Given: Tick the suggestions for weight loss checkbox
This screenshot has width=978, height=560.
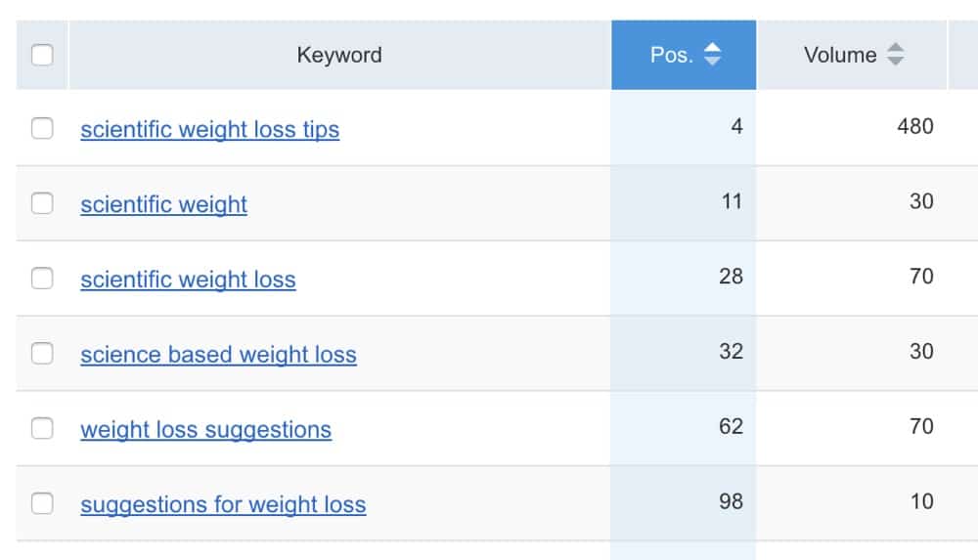Looking at the screenshot, I should pos(42,503).
